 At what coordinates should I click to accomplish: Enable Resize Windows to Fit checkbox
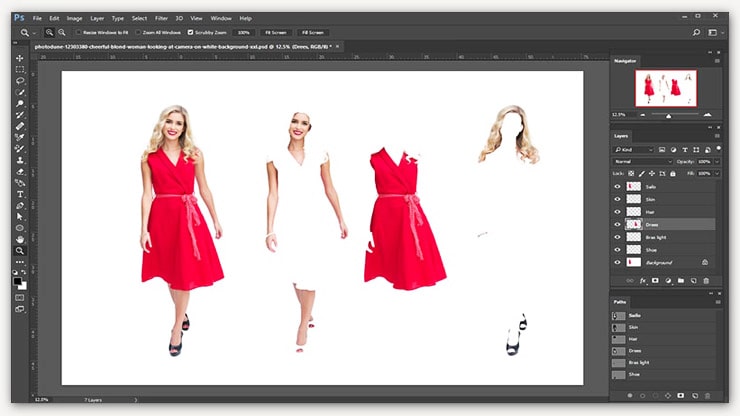point(79,32)
